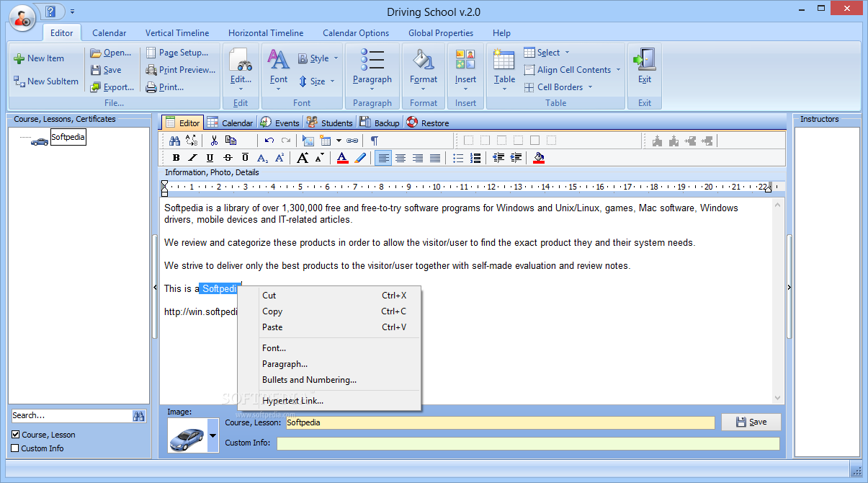Click the Save button beside Course, Lesson field
The width and height of the screenshot is (868, 483).
(x=751, y=422)
